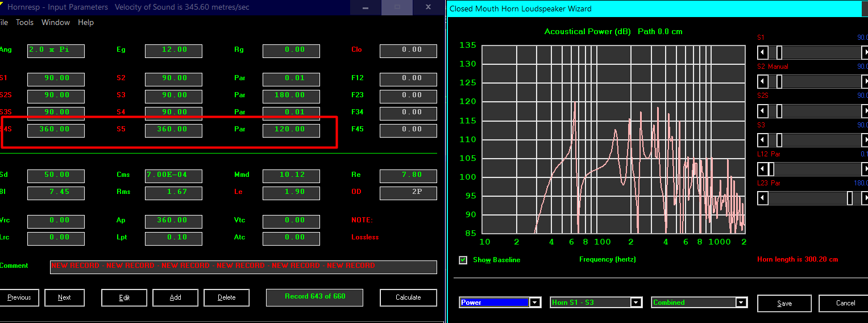Click the Calculate button

(x=408, y=297)
